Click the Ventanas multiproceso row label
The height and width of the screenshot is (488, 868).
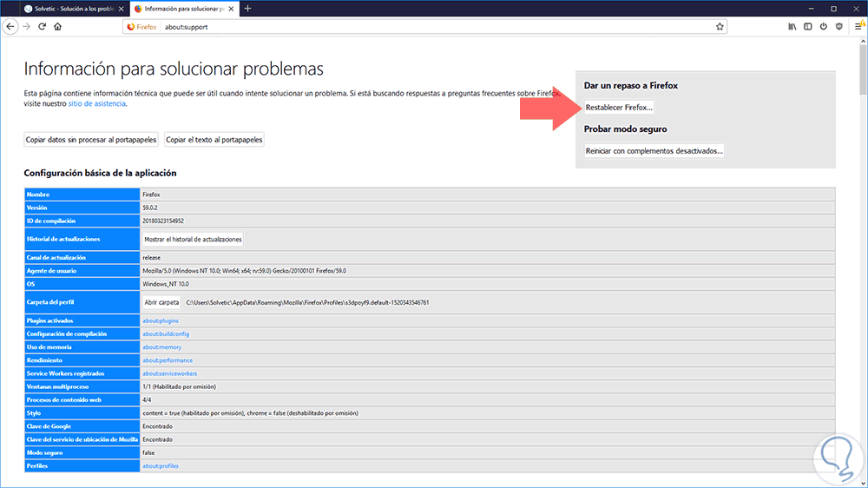click(57, 386)
